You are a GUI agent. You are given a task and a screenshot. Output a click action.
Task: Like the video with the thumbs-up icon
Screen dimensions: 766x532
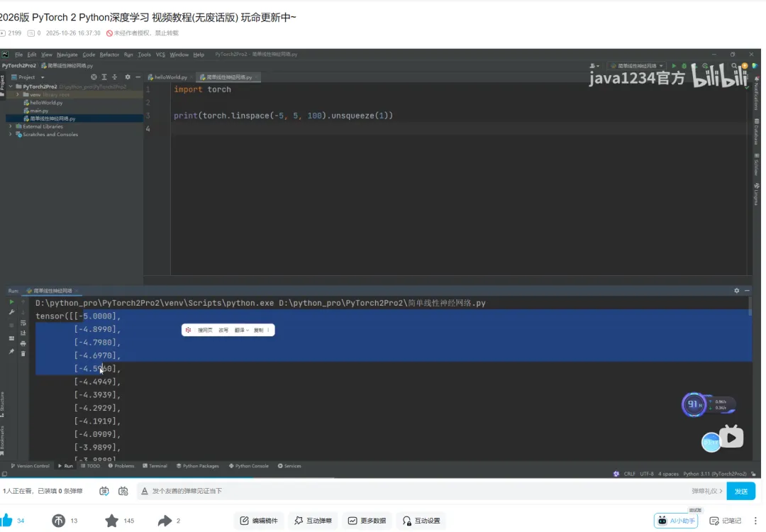coord(6,520)
